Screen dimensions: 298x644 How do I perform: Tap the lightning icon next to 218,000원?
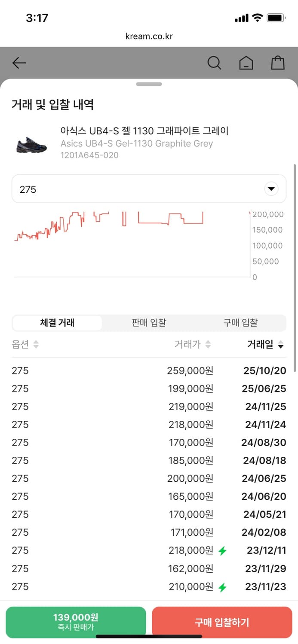222,550
